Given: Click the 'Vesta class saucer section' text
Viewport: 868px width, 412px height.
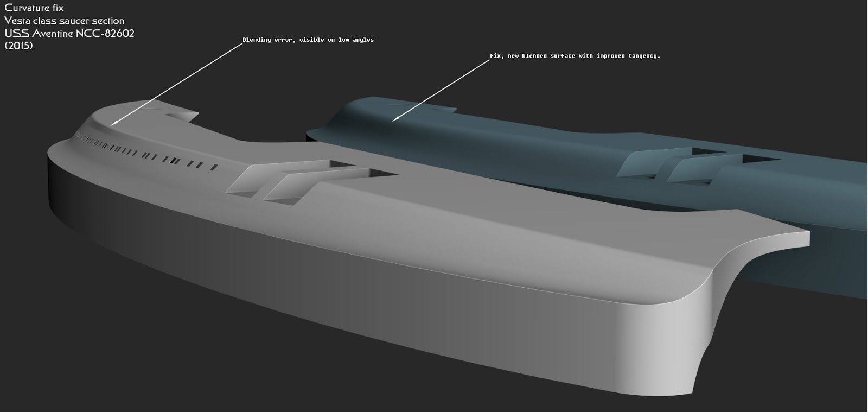Looking at the screenshot, I should 65,21.
